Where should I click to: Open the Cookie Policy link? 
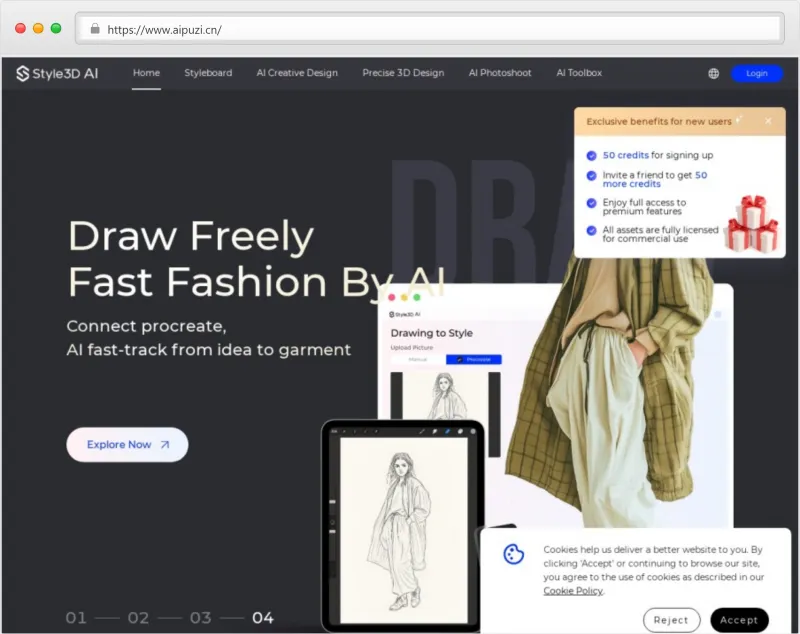(573, 591)
